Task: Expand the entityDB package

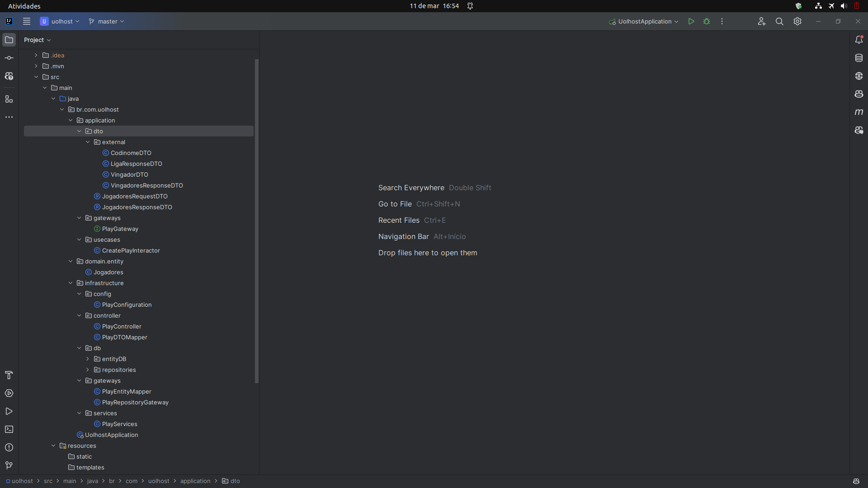Action: [x=88, y=359]
